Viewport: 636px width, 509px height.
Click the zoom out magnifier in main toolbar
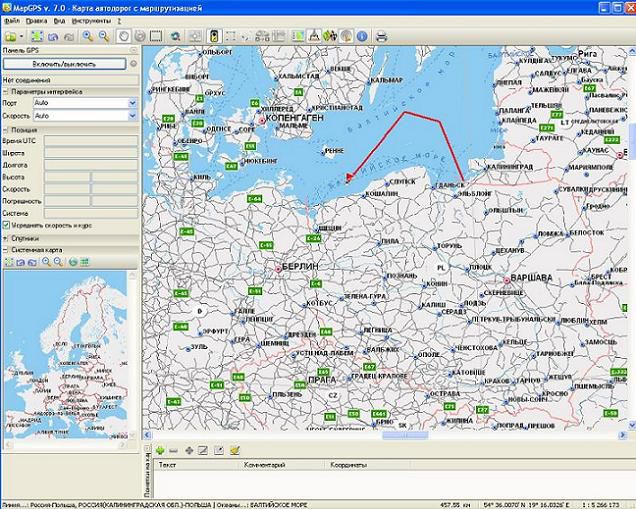[103, 36]
